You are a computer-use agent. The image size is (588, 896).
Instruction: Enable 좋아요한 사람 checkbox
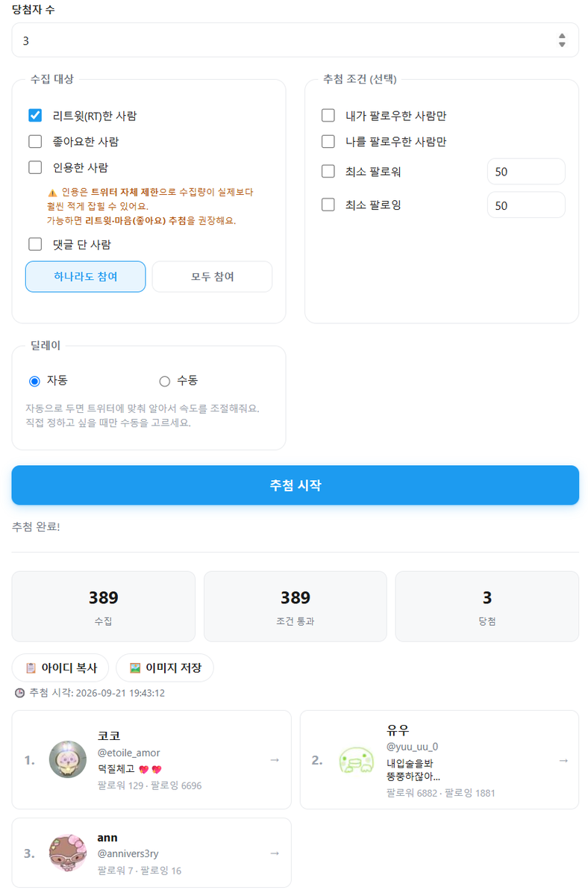(35, 141)
